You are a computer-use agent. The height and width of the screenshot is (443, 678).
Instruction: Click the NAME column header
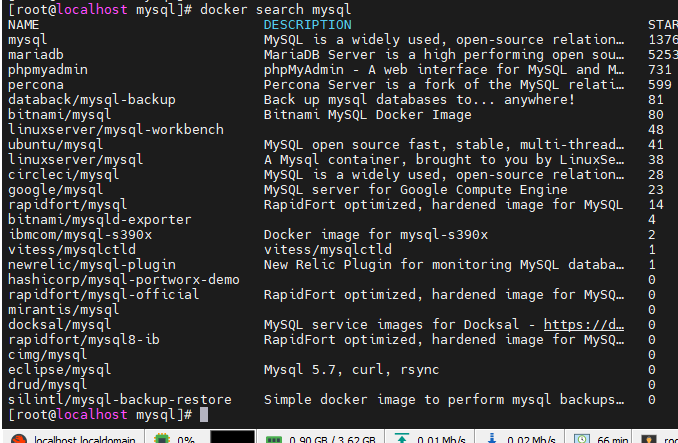click(23, 25)
